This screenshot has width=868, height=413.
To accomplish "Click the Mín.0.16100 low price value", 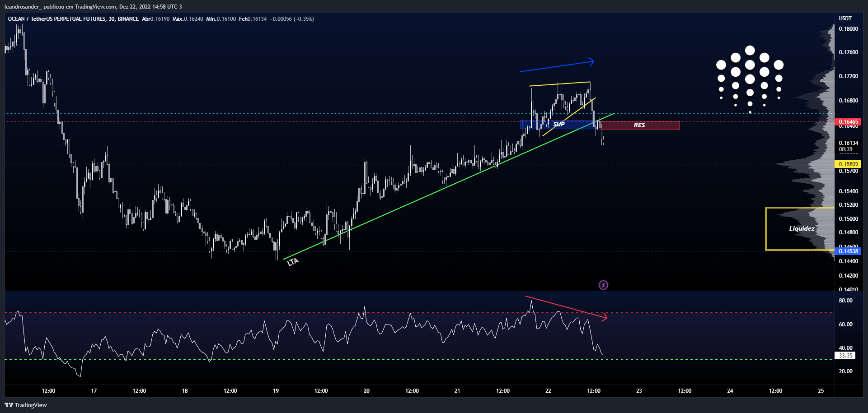I will click(x=221, y=19).
